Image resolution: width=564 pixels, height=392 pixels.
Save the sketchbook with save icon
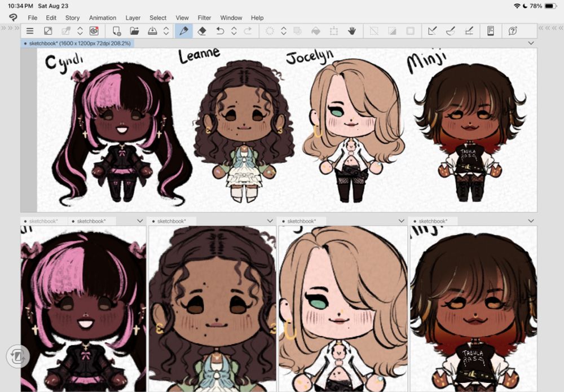152,31
